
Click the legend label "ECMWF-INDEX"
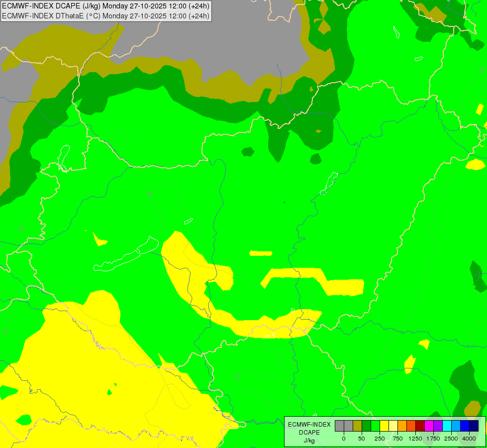point(309,425)
